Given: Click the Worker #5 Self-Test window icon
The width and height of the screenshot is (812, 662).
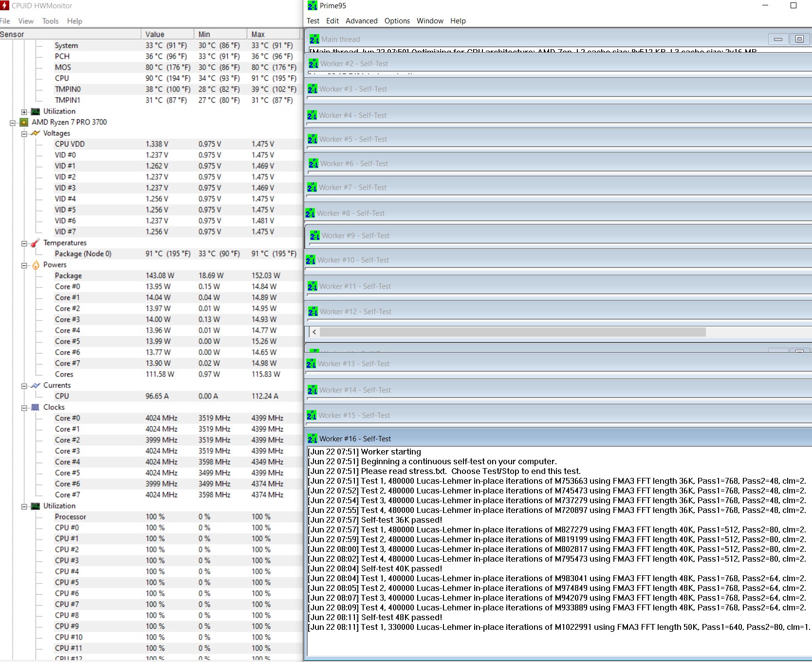Looking at the screenshot, I should point(312,139).
